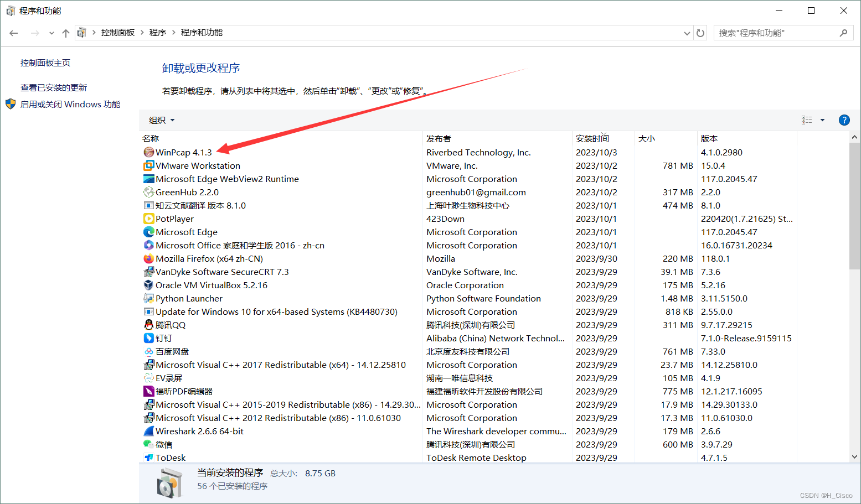
Task: Click the Oracle VM VirtualBox icon
Action: click(x=148, y=285)
